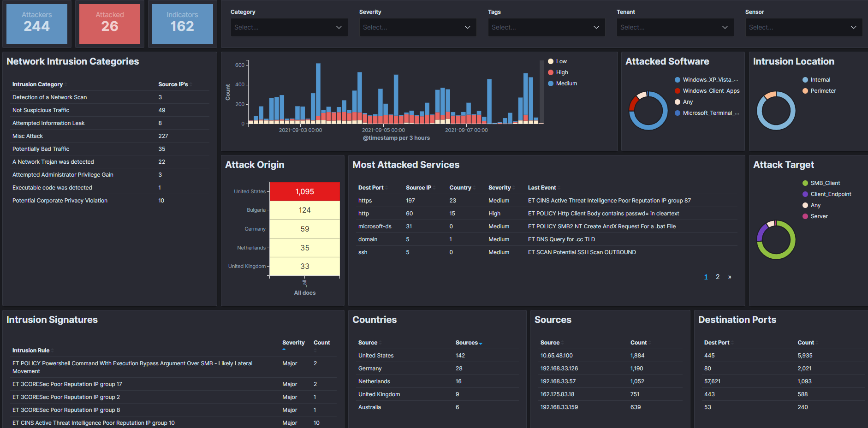Click the Tags filter input field

point(547,27)
